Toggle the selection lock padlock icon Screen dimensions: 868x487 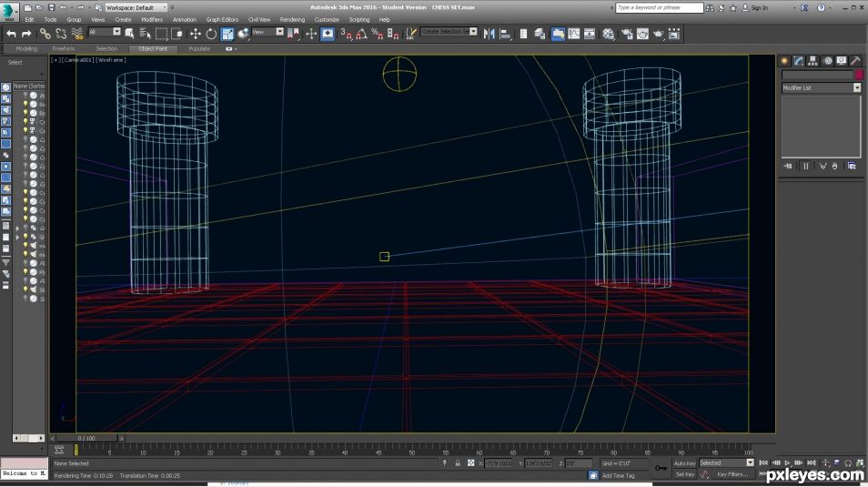tap(458, 462)
